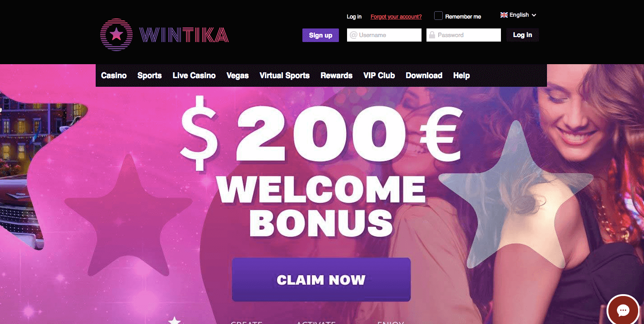Image resolution: width=644 pixels, height=324 pixels.
Task: Open the Download menu item
Action: pyautogui.click(x=424, y=75)
